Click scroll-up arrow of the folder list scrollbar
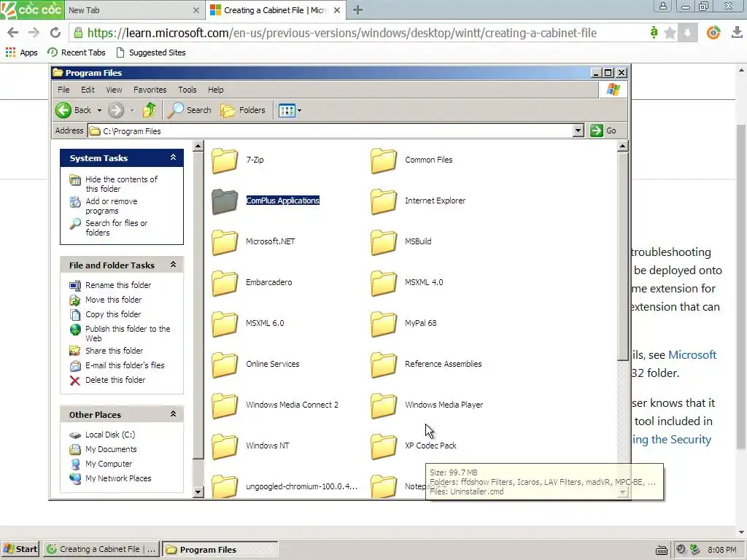 pyautogui.click(x=623, y=146)
